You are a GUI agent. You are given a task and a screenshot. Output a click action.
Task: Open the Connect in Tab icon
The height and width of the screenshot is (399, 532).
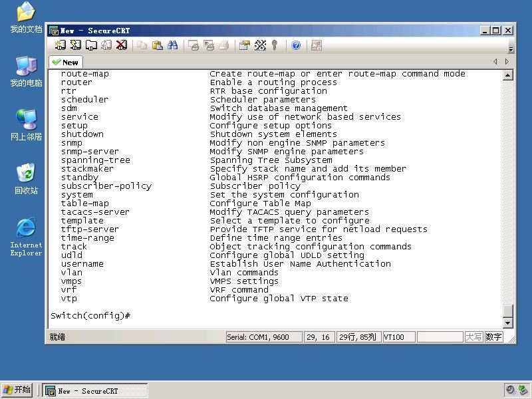[x=91, y=45]
